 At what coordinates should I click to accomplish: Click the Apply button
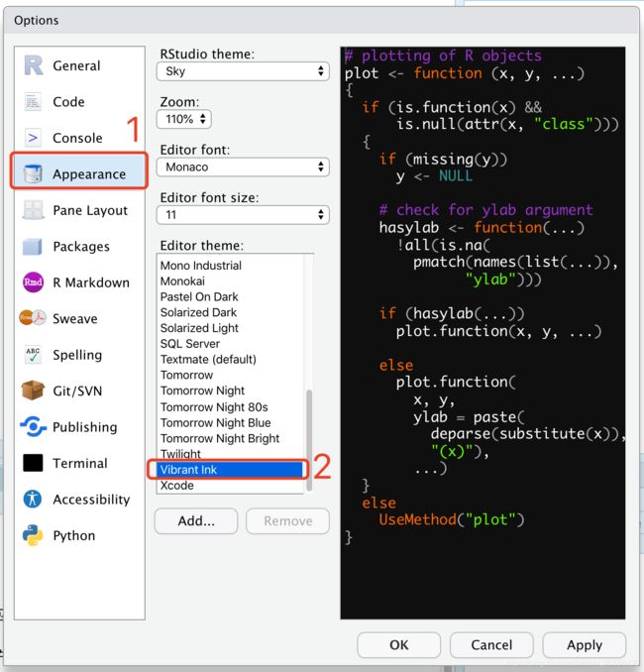point(585,644)
